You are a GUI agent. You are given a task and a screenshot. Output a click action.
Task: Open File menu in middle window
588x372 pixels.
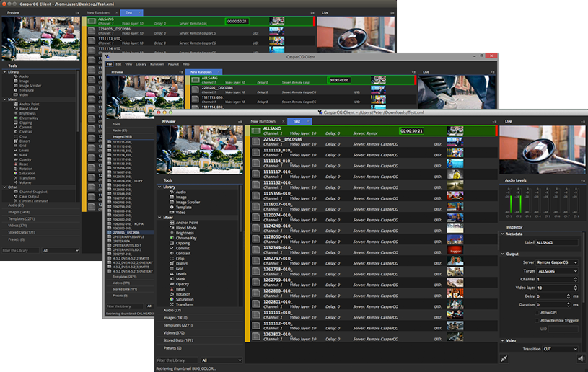point(109,64)
